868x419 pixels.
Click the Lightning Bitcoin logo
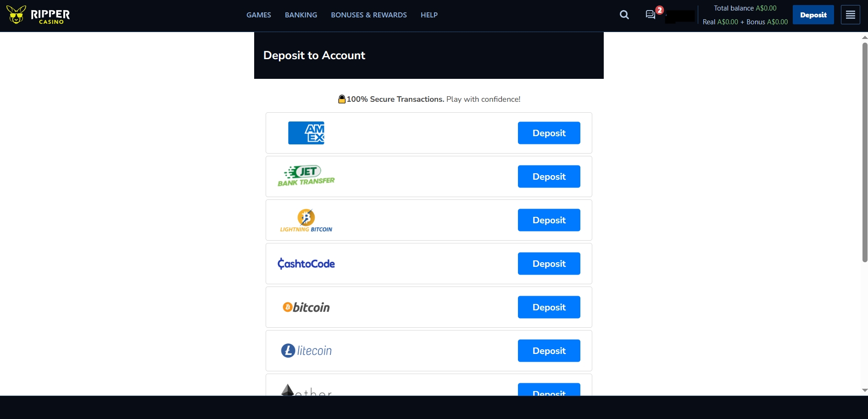[x=306, y=220]
